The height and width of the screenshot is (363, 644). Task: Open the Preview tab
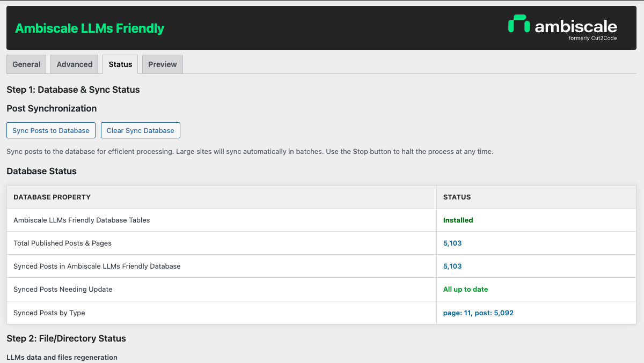tap(163, 64)
